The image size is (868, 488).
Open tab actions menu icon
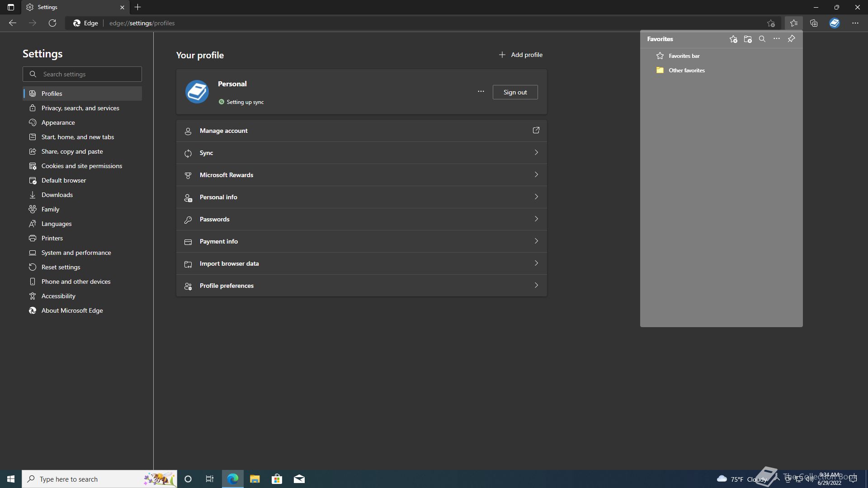[x=11, y=7]
